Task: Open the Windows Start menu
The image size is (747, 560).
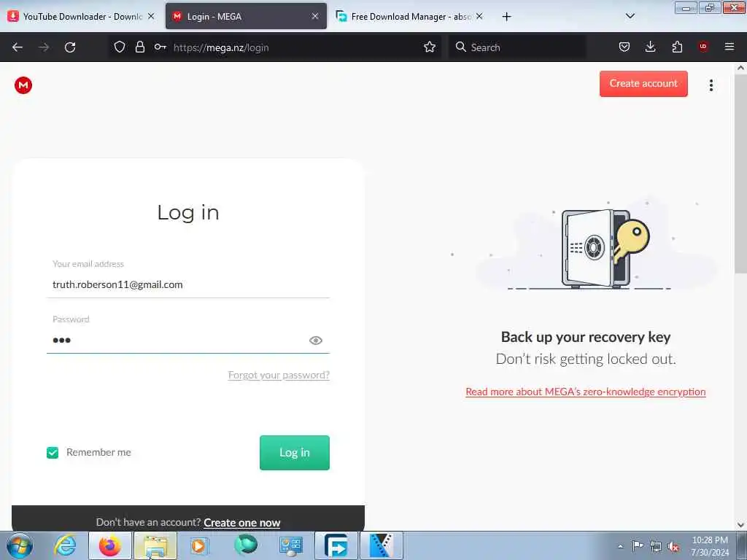Action: pos(20,545)
